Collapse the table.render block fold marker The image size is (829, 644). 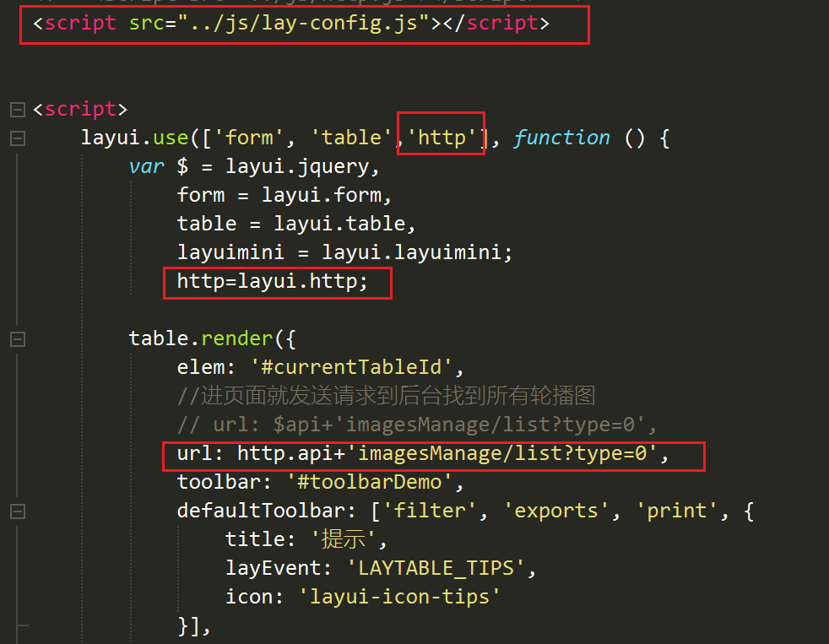(x=18, y=338)
